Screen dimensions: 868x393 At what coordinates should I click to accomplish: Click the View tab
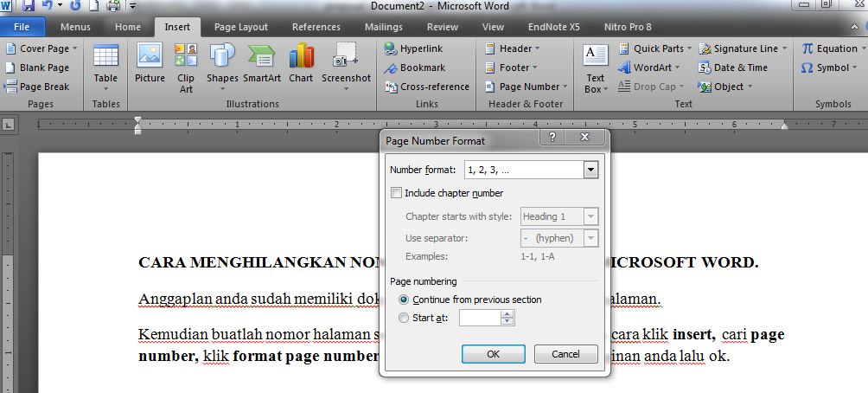[493, 27]
